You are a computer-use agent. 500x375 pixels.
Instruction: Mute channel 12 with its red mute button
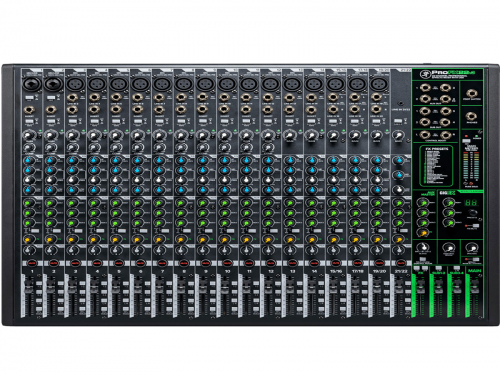tap(270, 263)
